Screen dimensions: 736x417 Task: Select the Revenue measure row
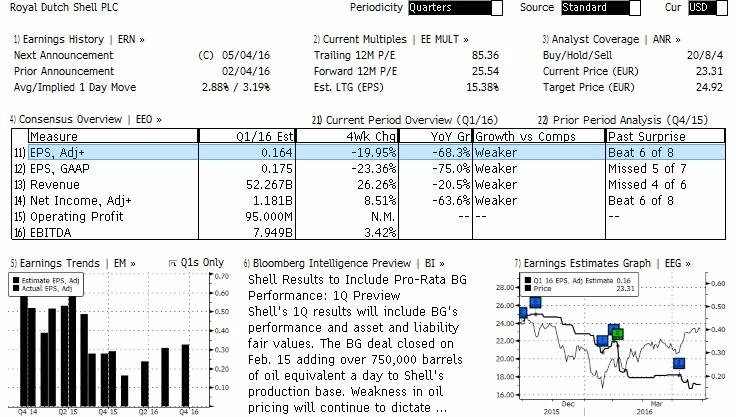tap(368, 185)
